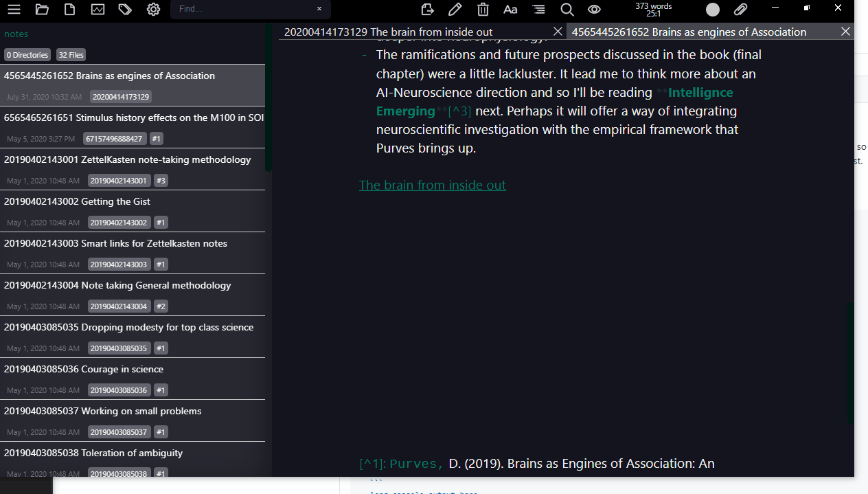This screenshot has height=494, width=868.
Task: Start the pomodoro timer circle
Action: (x=713, y=10)
